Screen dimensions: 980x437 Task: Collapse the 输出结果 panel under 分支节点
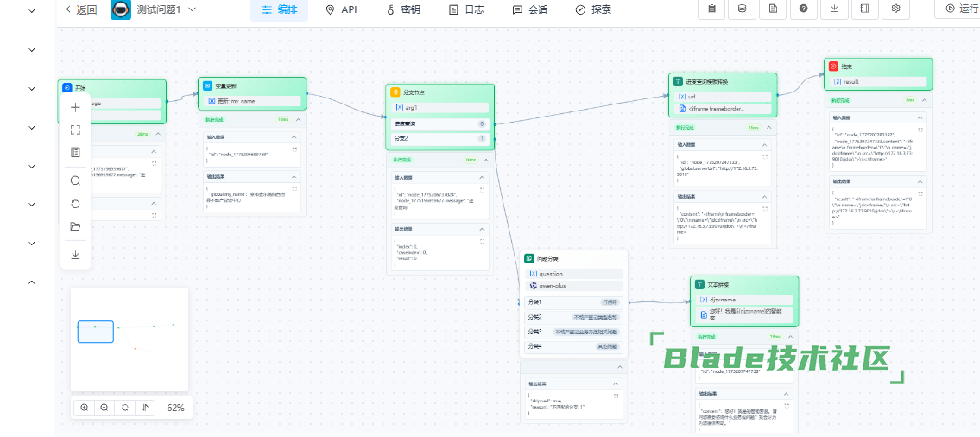tap(482, 227)
